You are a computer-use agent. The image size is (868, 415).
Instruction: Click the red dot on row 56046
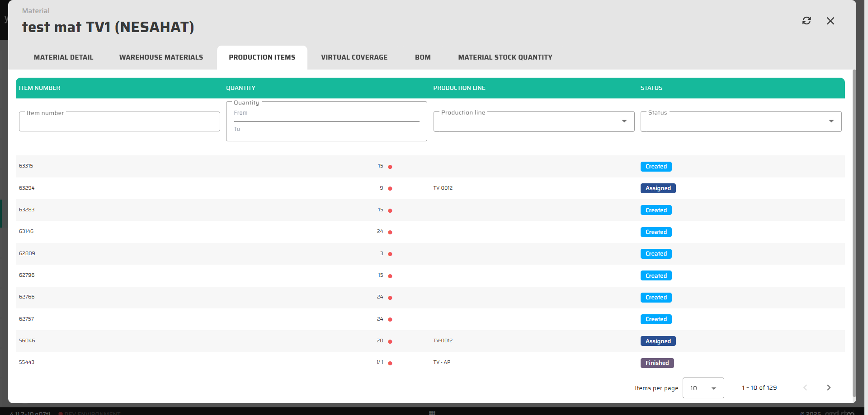coord(390,341)
